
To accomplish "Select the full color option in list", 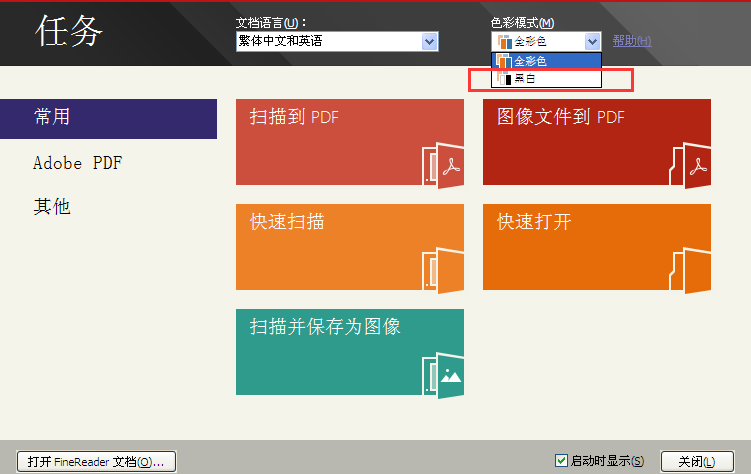I will pos(546,61).
